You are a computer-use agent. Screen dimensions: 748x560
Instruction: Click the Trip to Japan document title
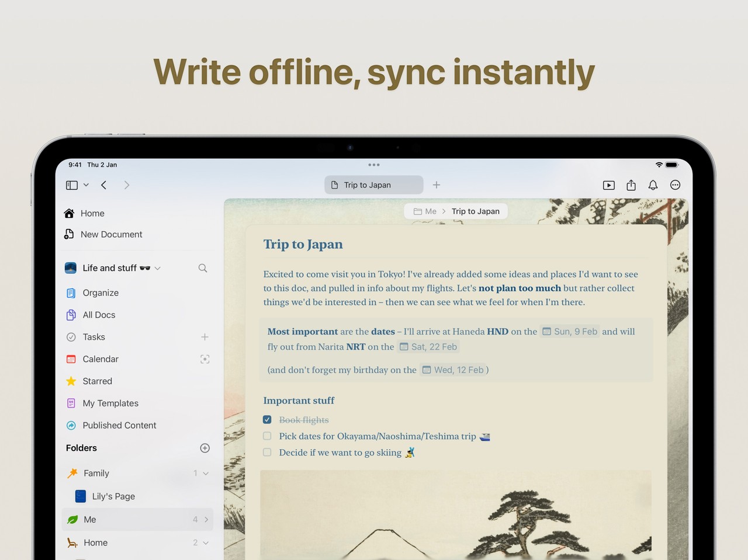[303, 244]
